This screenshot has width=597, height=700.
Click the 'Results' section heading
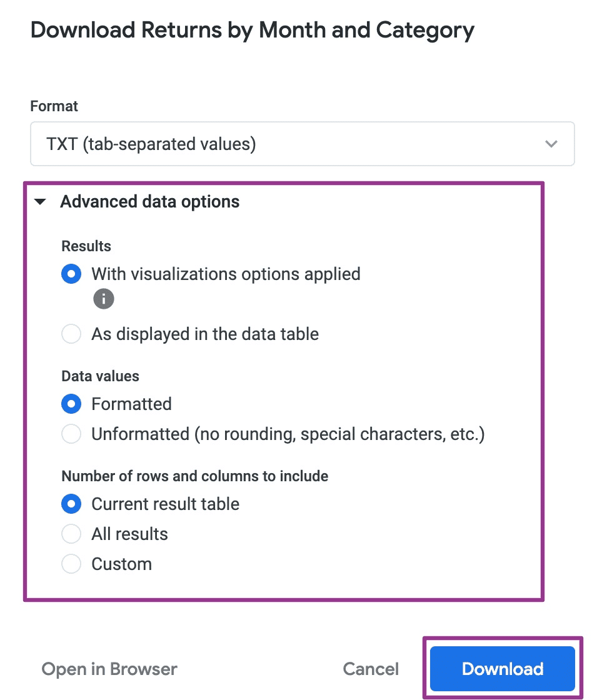click(86, 246)
